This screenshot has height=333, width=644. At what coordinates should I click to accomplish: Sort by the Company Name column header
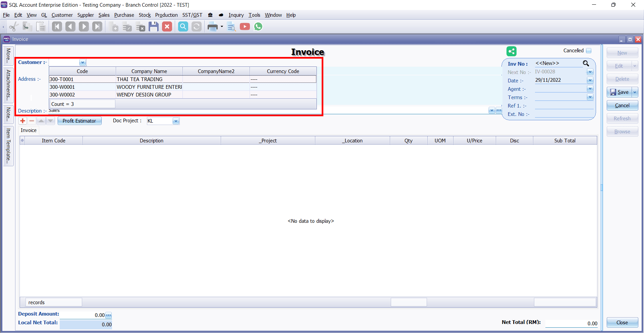[x=149, y=71]
